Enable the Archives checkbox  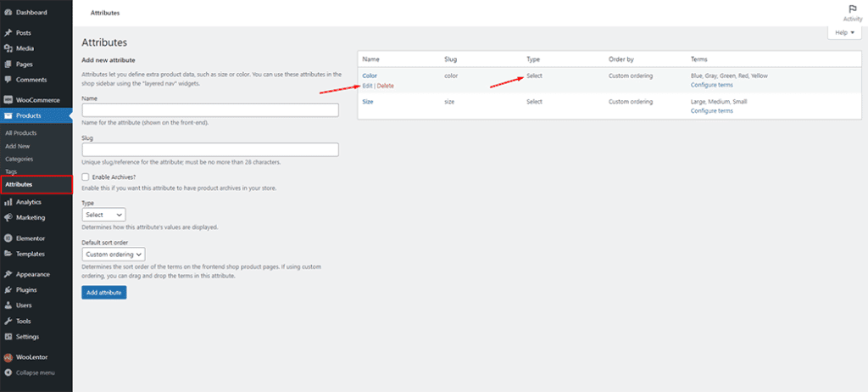point(86,176)
